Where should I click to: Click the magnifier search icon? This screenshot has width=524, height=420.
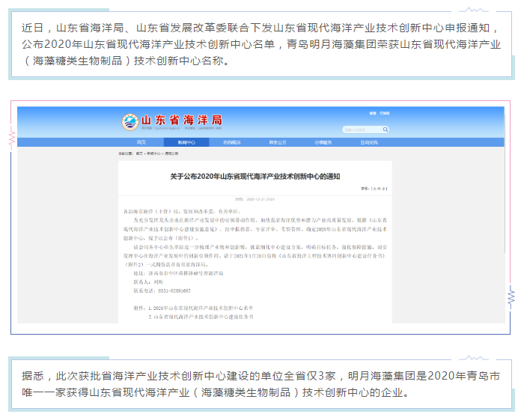[x=386, y=130]
